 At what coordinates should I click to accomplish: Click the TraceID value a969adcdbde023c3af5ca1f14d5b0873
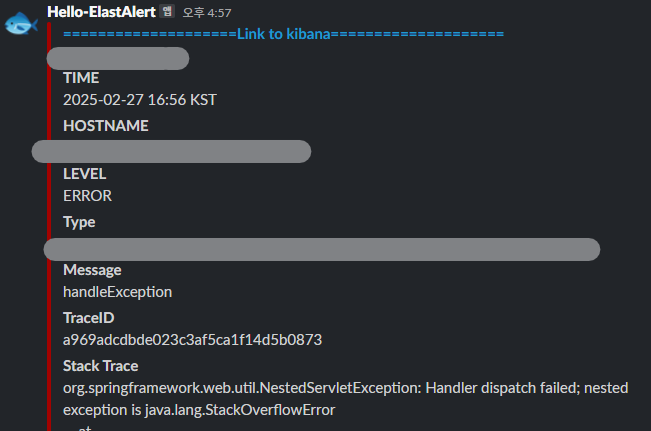192,340
